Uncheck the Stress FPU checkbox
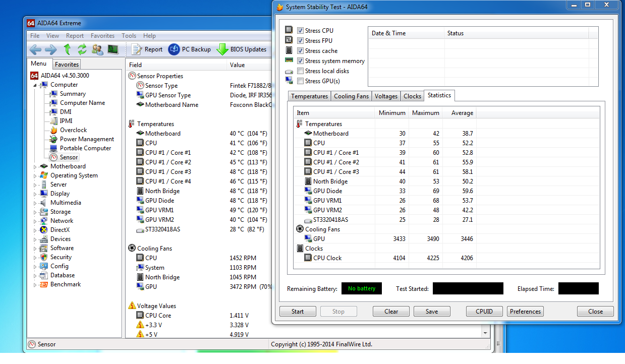Viewport: 625px width, 364px height. [x=301, y=41]
